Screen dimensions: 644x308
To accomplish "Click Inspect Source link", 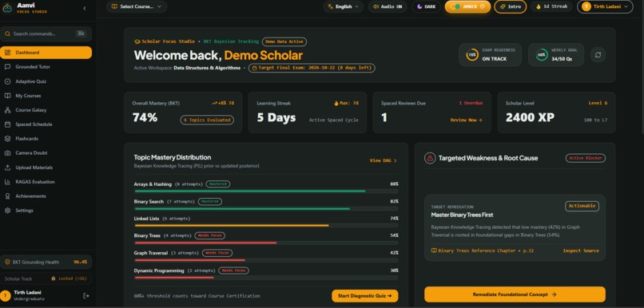I will pyautogui.click(x=581, y=251).
